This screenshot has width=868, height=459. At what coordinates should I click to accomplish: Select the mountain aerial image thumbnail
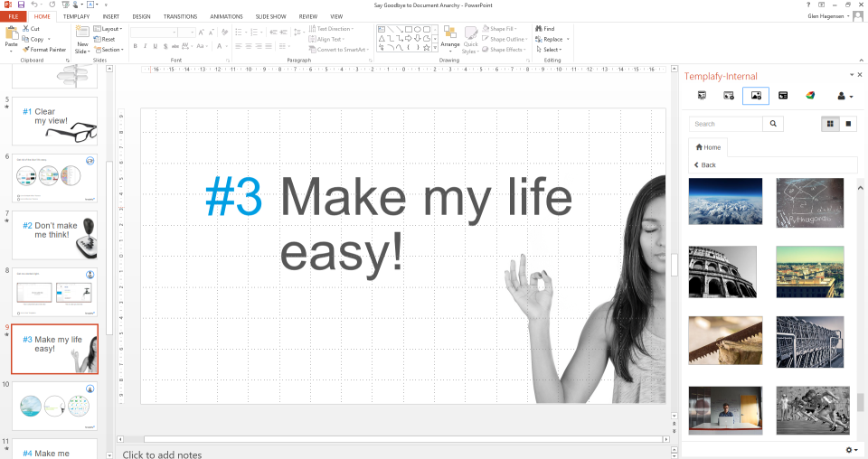click(x=725, y=201)
